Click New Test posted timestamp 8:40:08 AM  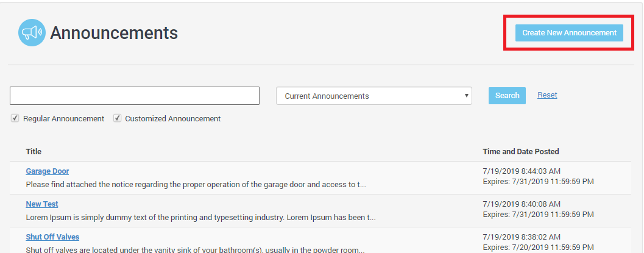click(x=522, y=204)
